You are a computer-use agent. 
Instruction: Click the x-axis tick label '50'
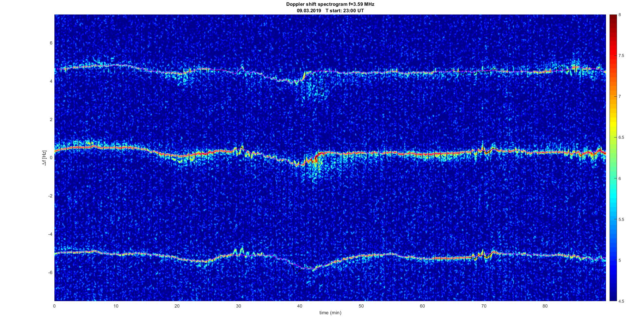(361, 306)
